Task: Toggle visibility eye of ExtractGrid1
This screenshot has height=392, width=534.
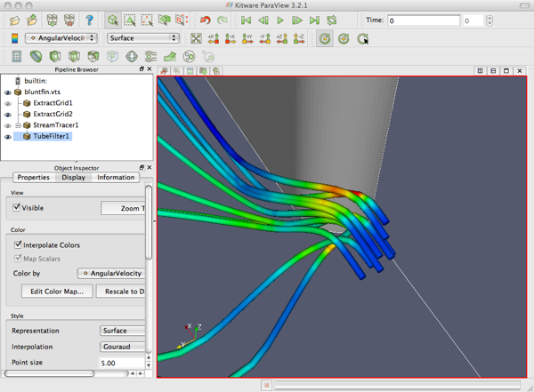Action: (x=7, y=103)
